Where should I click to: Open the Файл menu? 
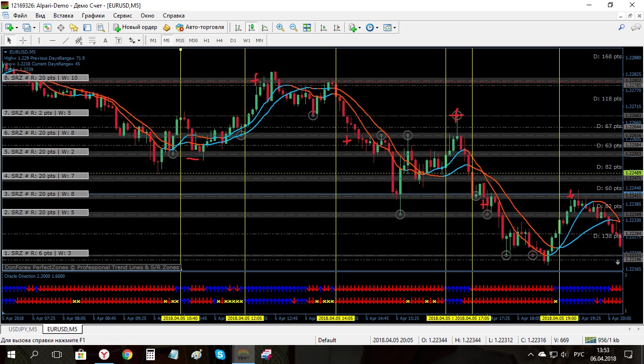click(20, 16)
